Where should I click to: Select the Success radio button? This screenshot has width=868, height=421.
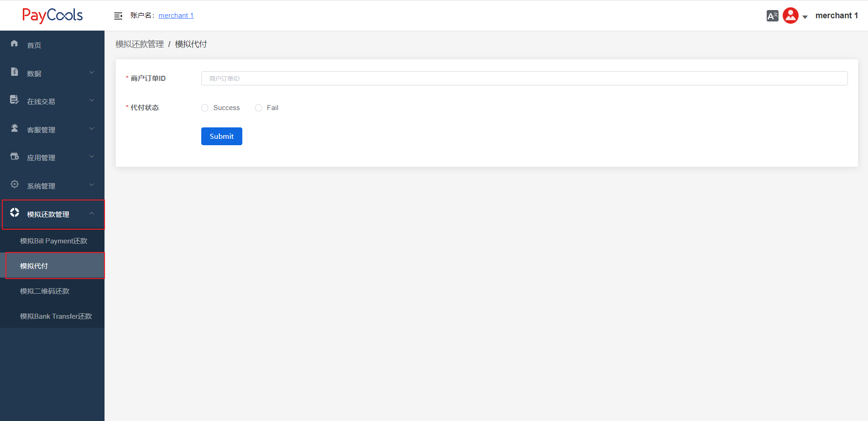pos(204,107)
